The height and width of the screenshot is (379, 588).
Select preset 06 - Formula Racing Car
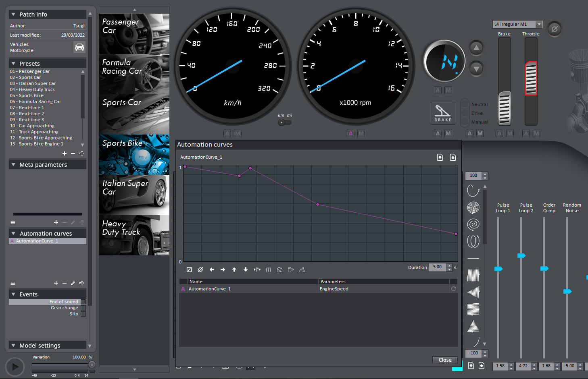pos(35,101)
